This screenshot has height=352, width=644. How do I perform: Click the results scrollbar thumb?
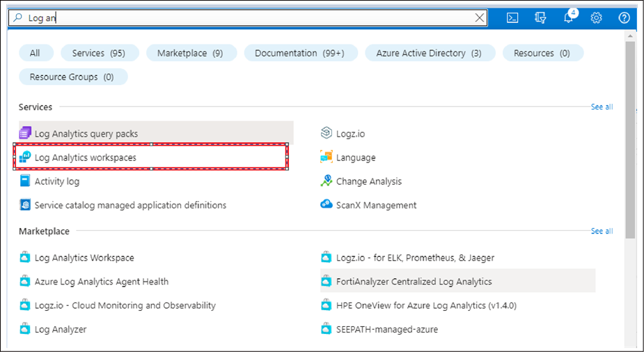click(x=631, y=140)
